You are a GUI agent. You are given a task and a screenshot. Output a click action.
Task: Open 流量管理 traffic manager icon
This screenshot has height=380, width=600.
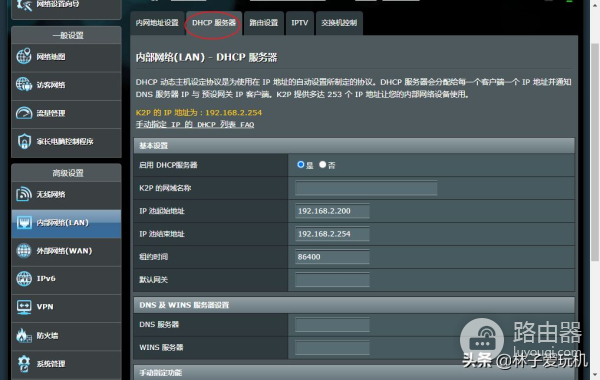(24, 113)
